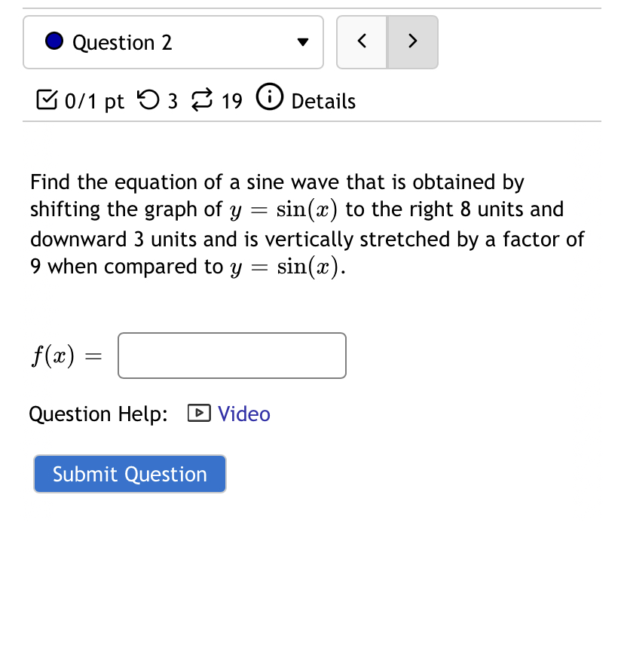Open the Video help link
Image resolution: width=624 pixels, height=672 pixels.
coord(243,413)
